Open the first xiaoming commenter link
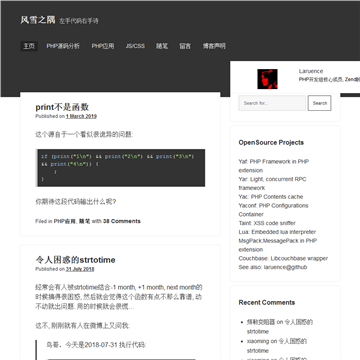This screenshot has width=360, height=360. point(258,341)
